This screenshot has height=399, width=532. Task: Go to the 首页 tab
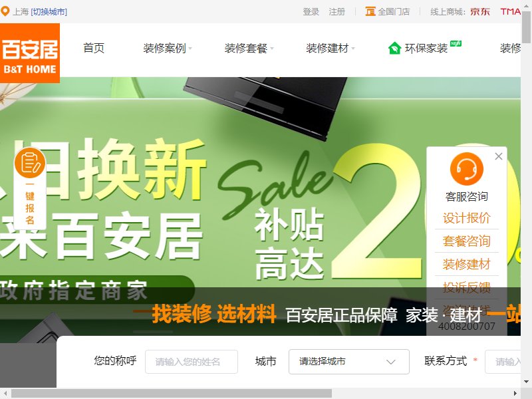94,48
